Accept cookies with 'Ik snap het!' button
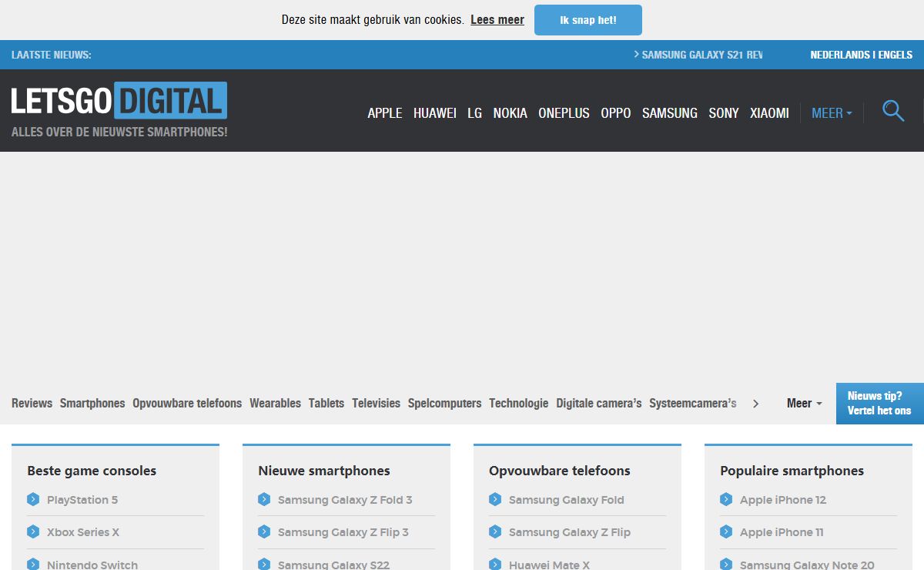Screen dimensions: 924x570 [x=588, y=20]
